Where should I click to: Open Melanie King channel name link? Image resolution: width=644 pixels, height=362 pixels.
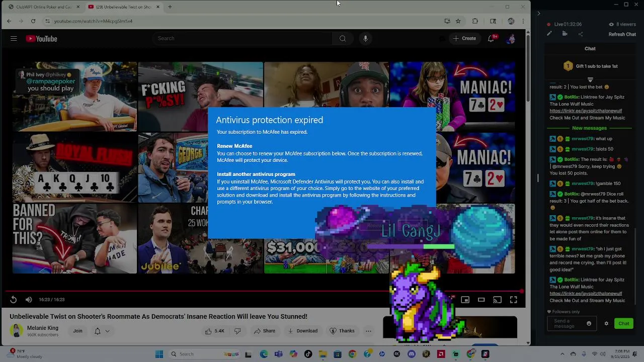click(x=43, y=328)
